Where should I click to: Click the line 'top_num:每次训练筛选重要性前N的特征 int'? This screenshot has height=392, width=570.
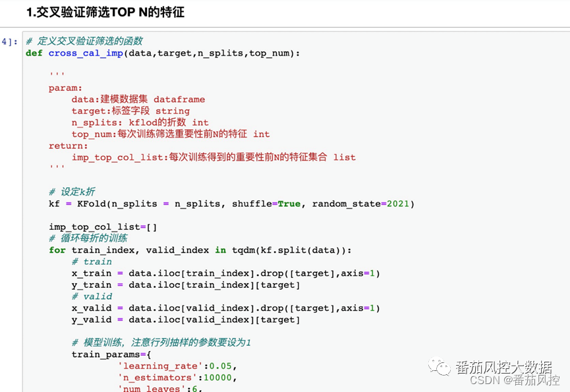[x=171, y=134]
